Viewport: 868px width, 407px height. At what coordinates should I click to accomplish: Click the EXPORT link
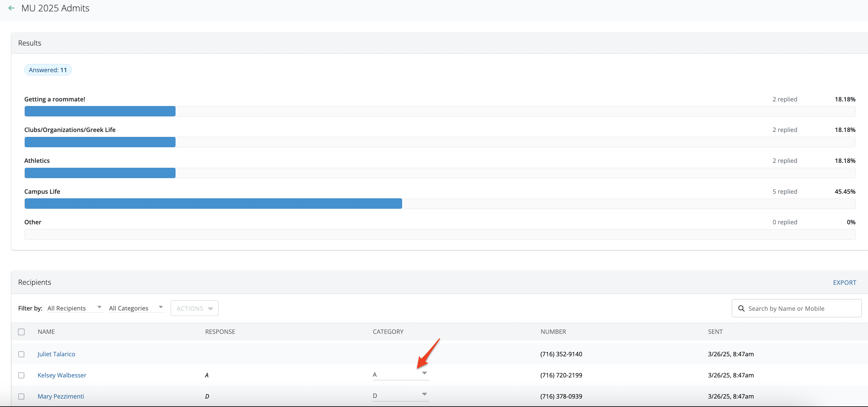(844, 282)
